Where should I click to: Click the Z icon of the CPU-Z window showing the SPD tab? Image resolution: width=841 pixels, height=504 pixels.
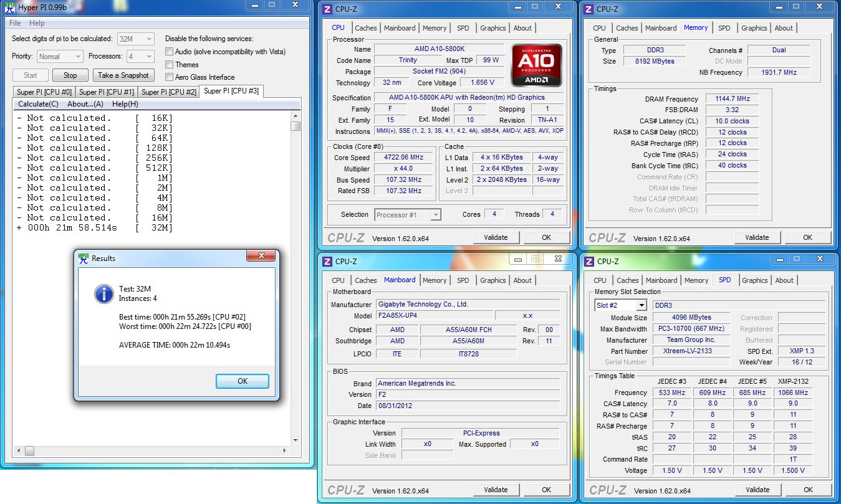(x=589, y=261)
